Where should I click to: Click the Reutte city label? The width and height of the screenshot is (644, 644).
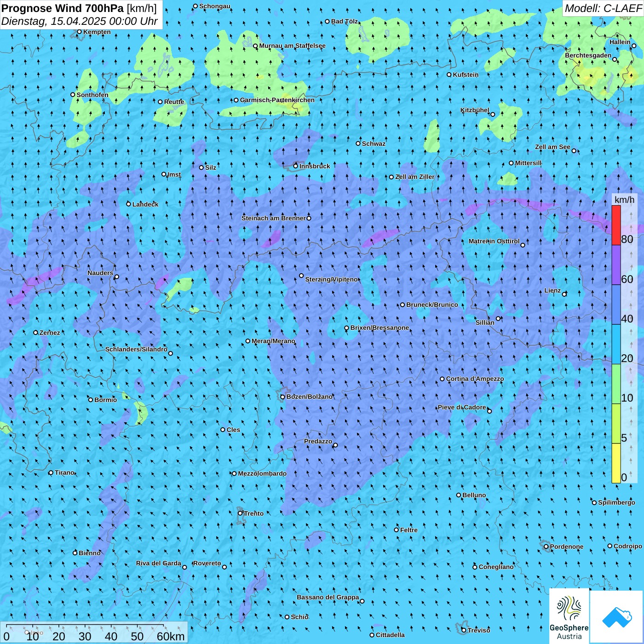(x=174, y=102)
